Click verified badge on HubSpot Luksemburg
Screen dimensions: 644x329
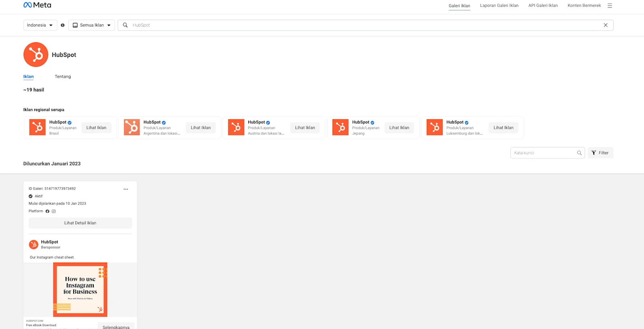[466, 122]
